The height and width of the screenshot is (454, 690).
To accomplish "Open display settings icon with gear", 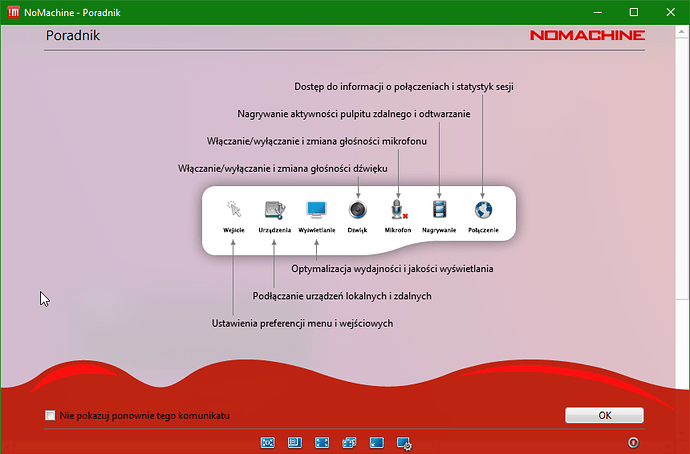I will point(404,443).
